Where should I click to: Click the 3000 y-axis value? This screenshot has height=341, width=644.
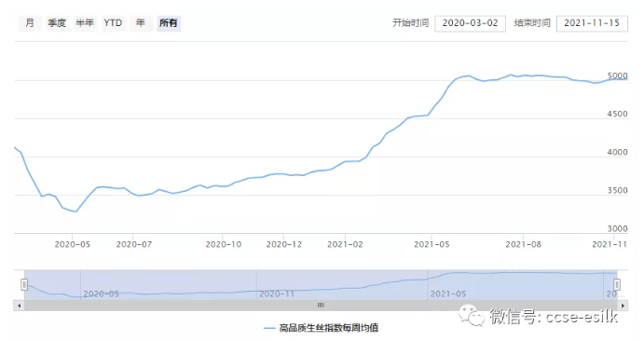click(617, 228)
